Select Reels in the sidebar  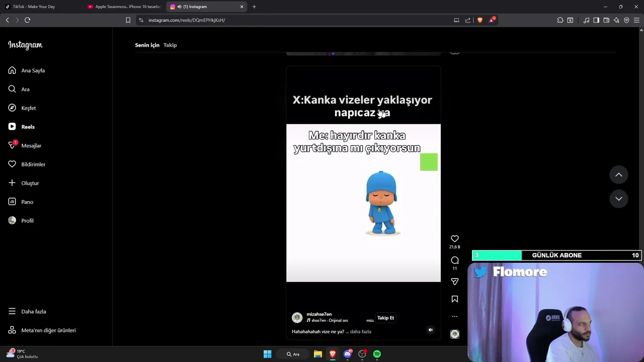click(x=22, y=127)
